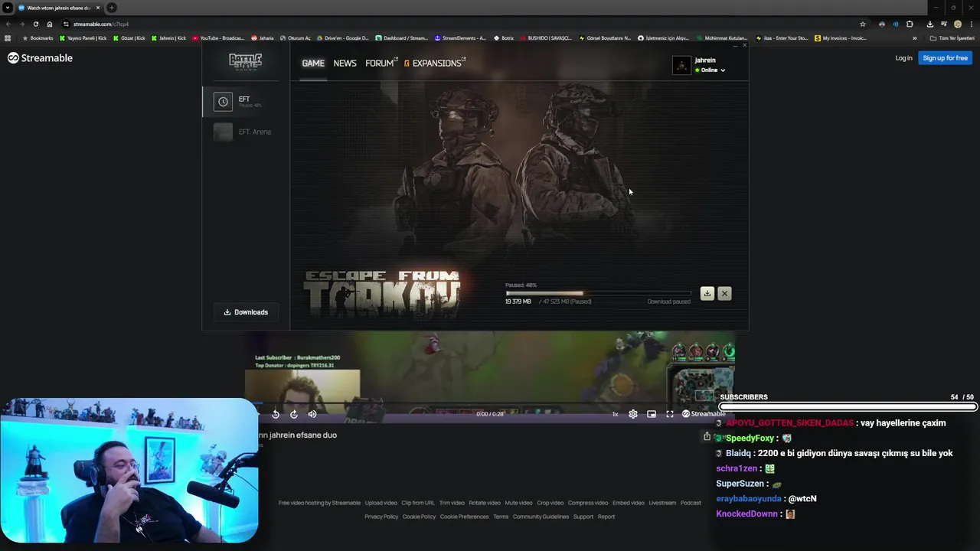The image size is (980, 551).
Task: Click the Upload video footer link
Action: (381, 503)
